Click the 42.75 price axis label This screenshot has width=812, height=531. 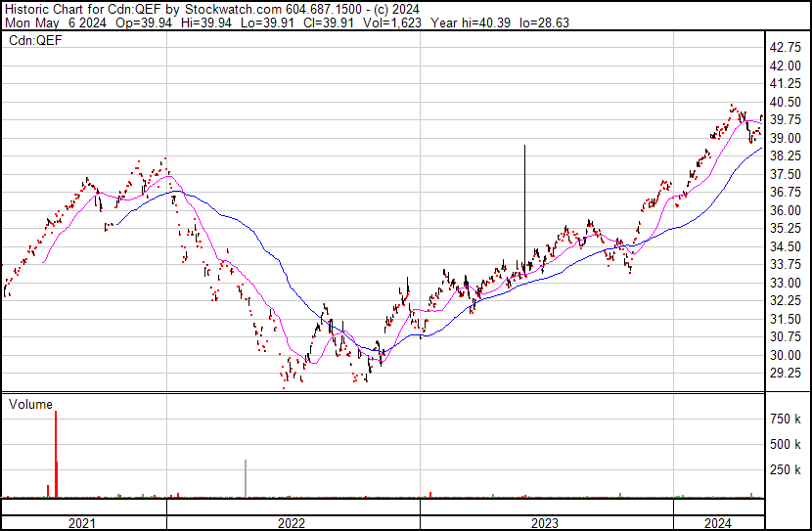pyautogui.click(x=787, y=47)
